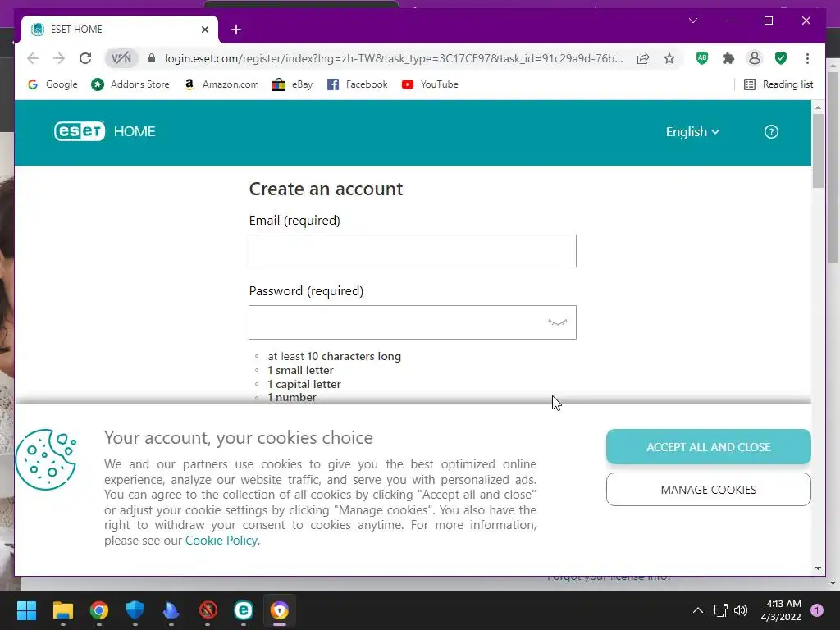The image size is (840, 630).
Task: Click the ESET help question mark icon
Action: 771,132
